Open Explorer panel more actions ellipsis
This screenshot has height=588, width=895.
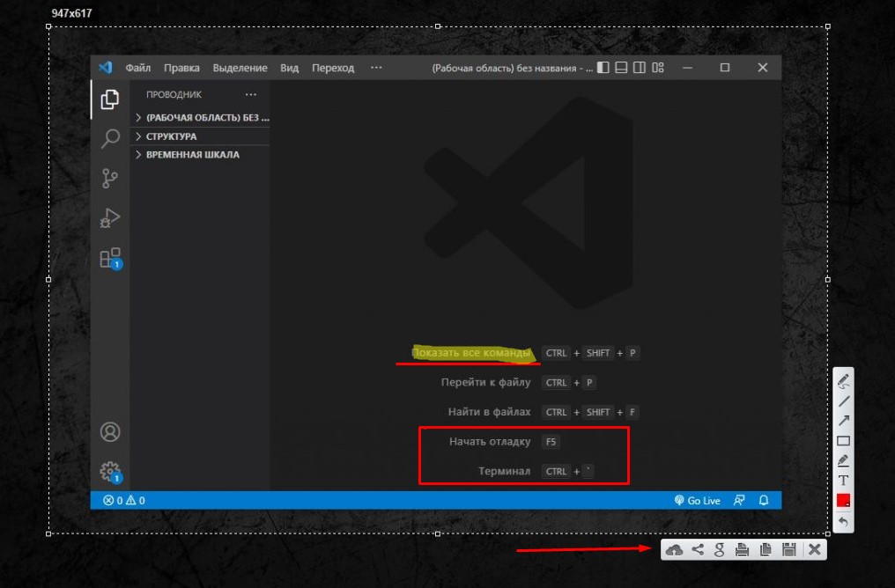pos(250,94)
